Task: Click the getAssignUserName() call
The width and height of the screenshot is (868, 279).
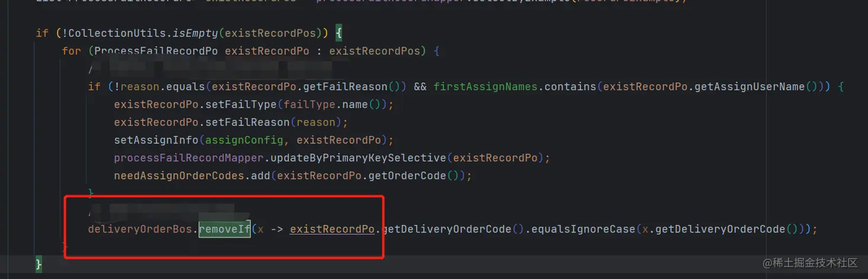Action: 757,87
